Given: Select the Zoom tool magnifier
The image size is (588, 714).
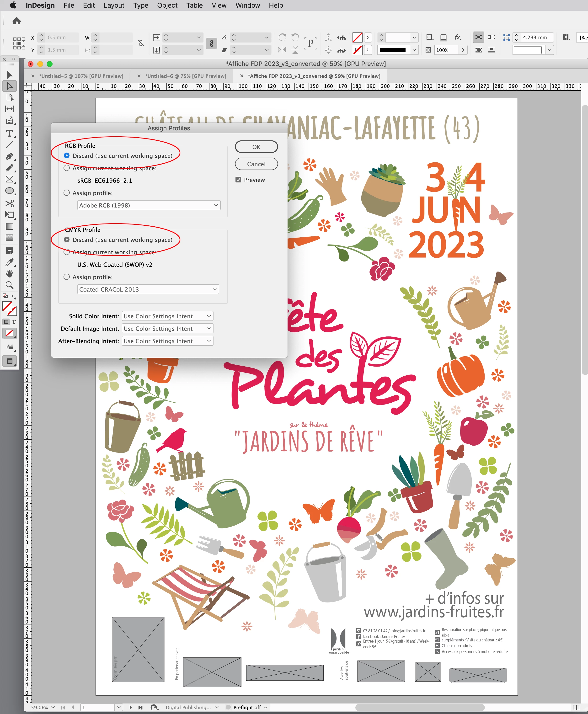Looking at the screenshot, I should pyautogui.click(x=10, y=285).
